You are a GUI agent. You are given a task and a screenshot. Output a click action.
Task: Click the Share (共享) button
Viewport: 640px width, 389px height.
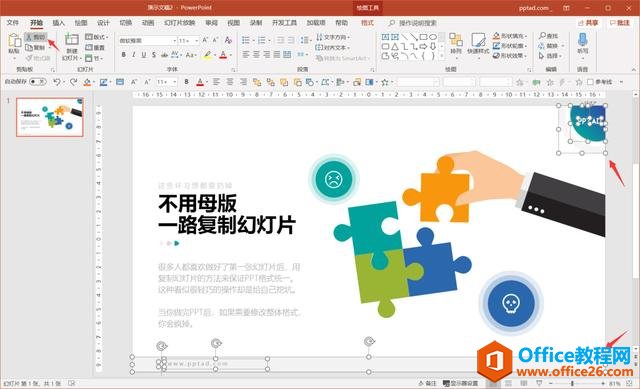588,23
